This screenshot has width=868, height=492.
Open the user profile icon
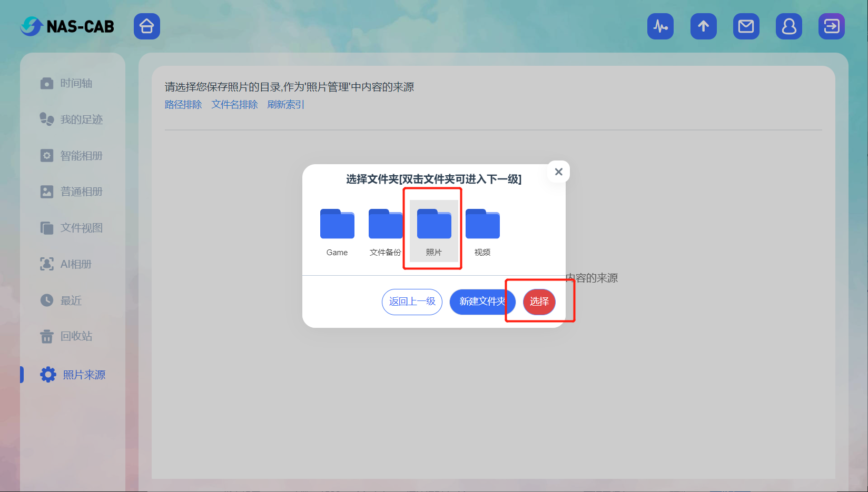[x=788, y=26]
